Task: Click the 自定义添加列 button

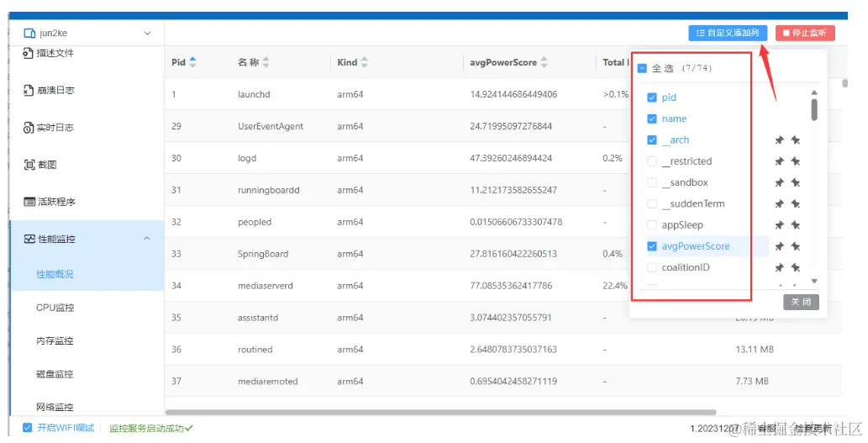Action: pyautogui.click(x=728, y=34)
